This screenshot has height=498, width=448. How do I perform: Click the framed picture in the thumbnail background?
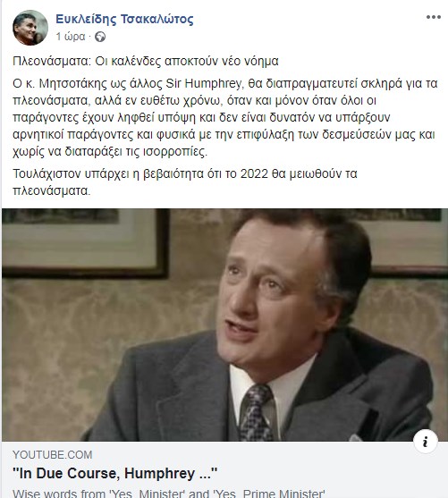(x=84, y=243)
